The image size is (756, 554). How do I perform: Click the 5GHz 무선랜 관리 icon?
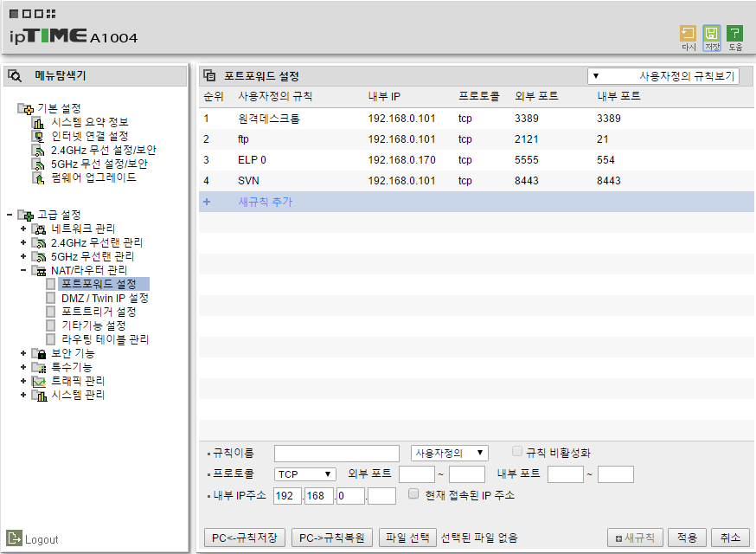tap(39, 256)
